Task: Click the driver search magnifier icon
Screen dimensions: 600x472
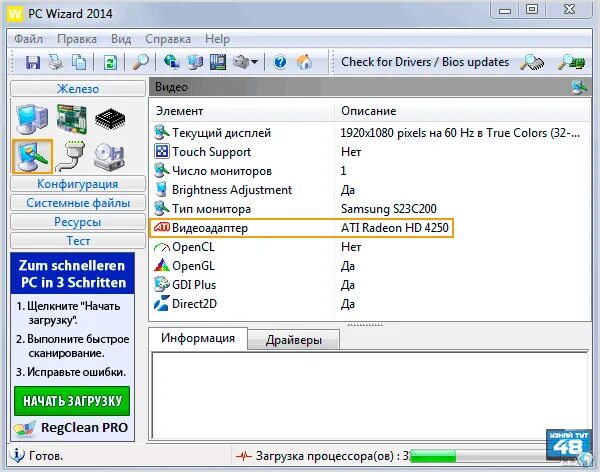Action: pyautogui.click(x=532, y=62)
